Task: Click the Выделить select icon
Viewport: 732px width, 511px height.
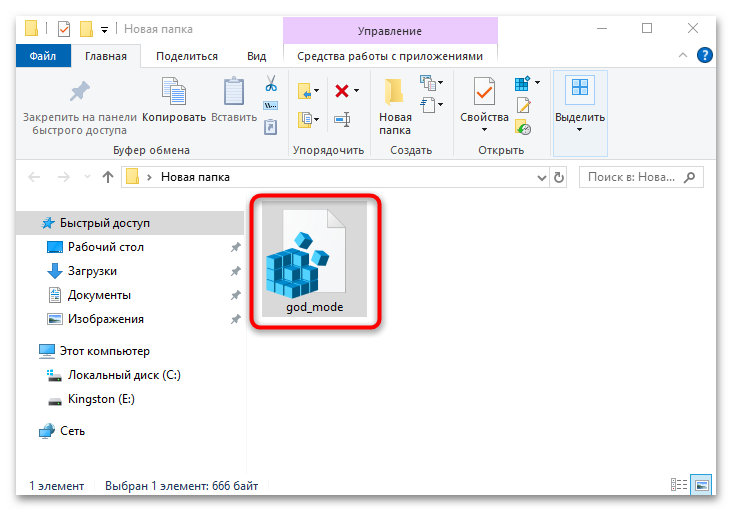Action: (580, 89)
